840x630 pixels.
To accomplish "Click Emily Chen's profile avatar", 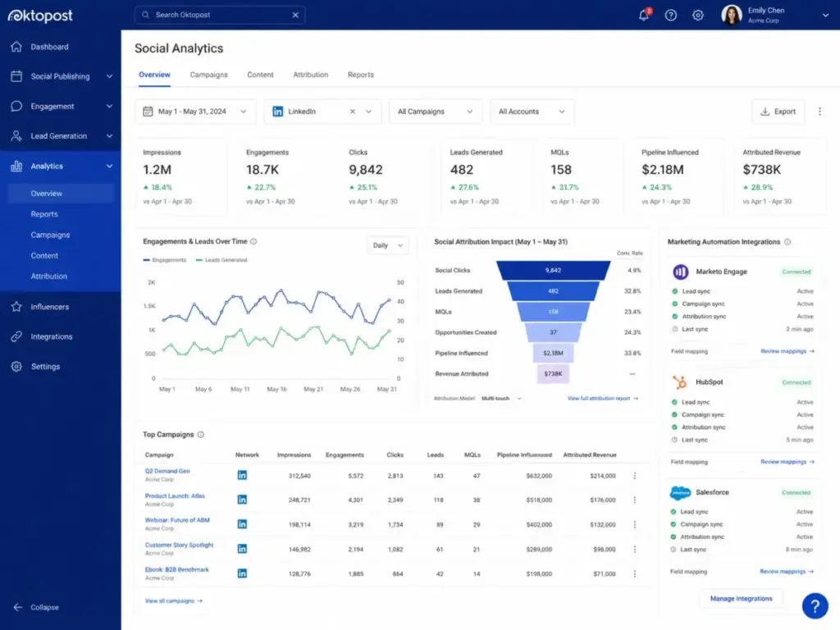I will click(x=731, y=15).
